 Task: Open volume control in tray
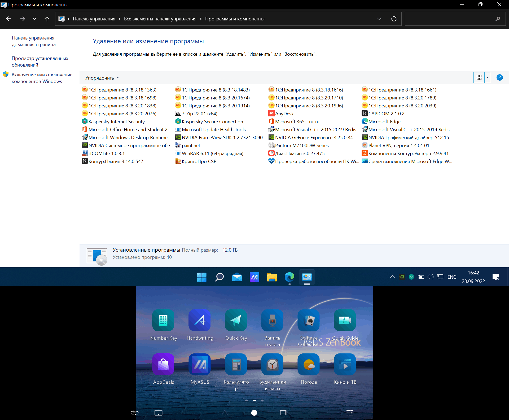(430, 277)
